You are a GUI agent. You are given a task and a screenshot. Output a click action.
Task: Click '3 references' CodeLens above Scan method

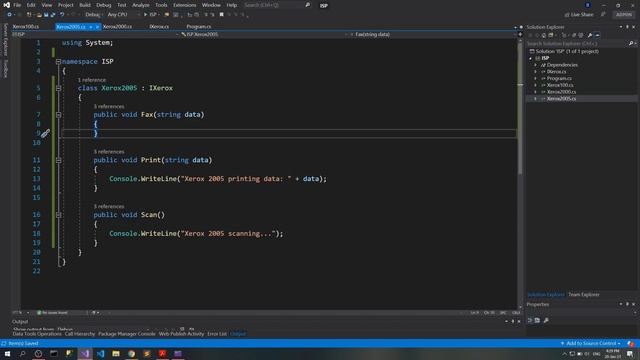click(109, 207)
